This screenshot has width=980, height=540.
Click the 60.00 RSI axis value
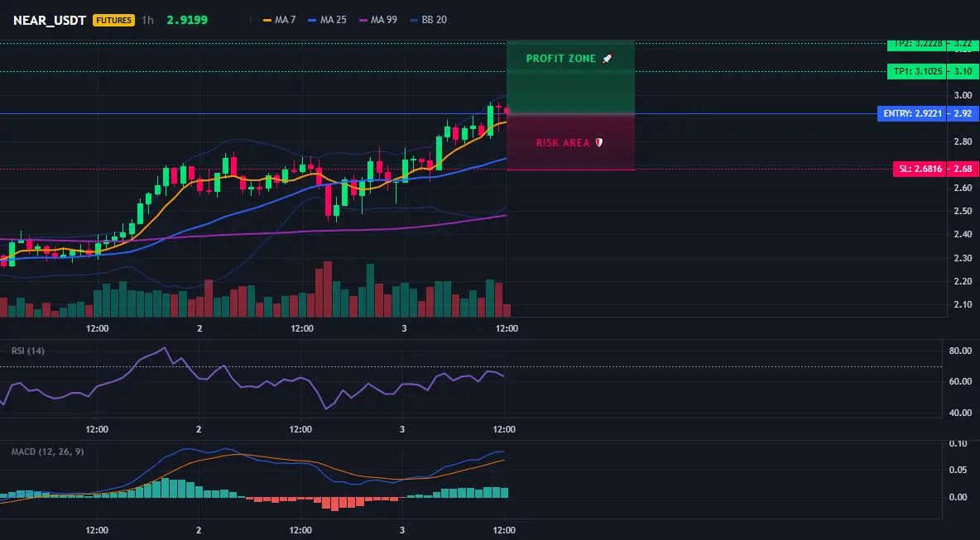(x=960, y=381)
